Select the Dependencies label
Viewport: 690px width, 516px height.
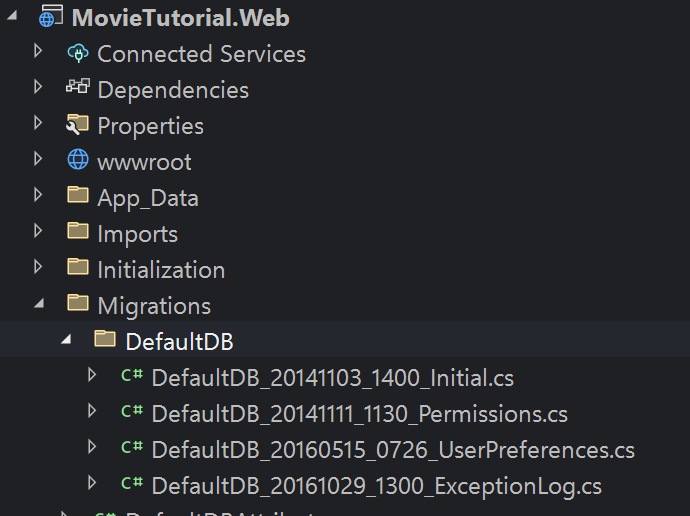click(x=173, y=90)
